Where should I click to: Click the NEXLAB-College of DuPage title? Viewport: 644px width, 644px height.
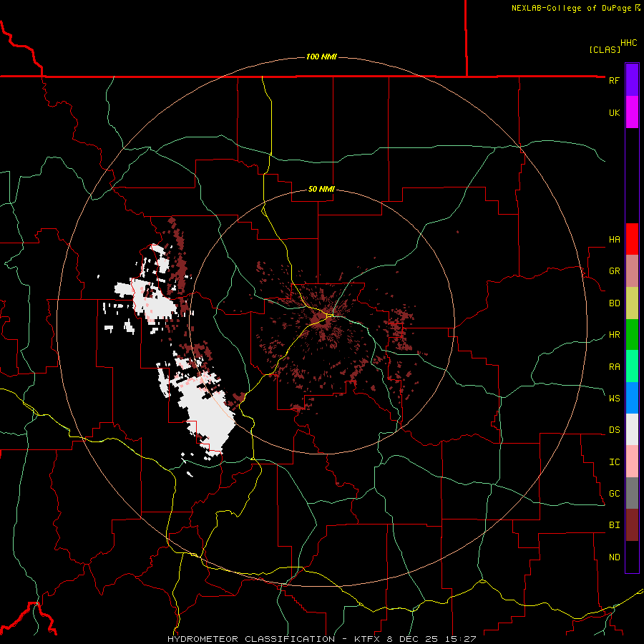point(571,8)
